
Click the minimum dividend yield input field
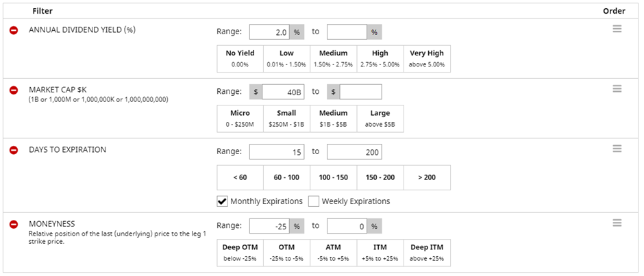[x=269, y=32]
